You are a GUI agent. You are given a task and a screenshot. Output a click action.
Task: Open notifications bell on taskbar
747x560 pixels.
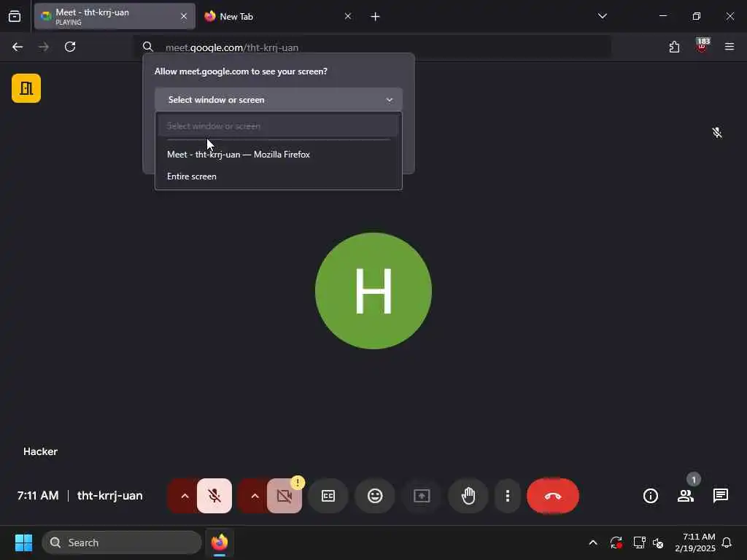(x=727, y=542)
